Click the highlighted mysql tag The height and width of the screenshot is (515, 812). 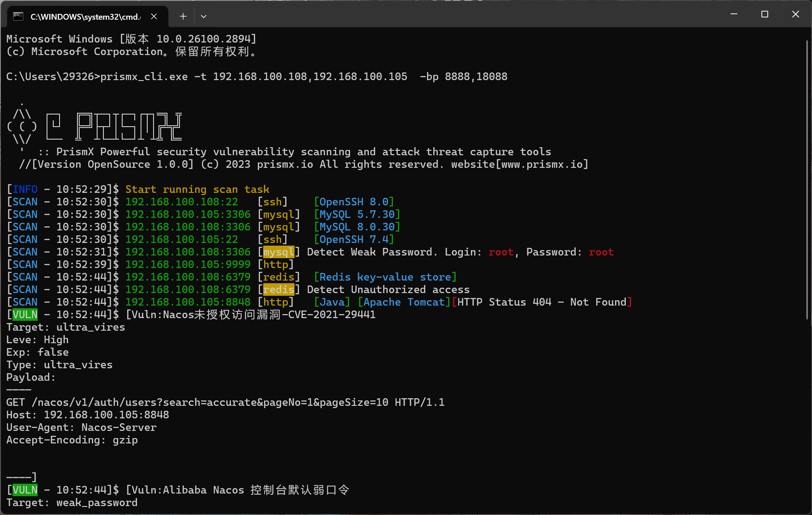point(278,252)
